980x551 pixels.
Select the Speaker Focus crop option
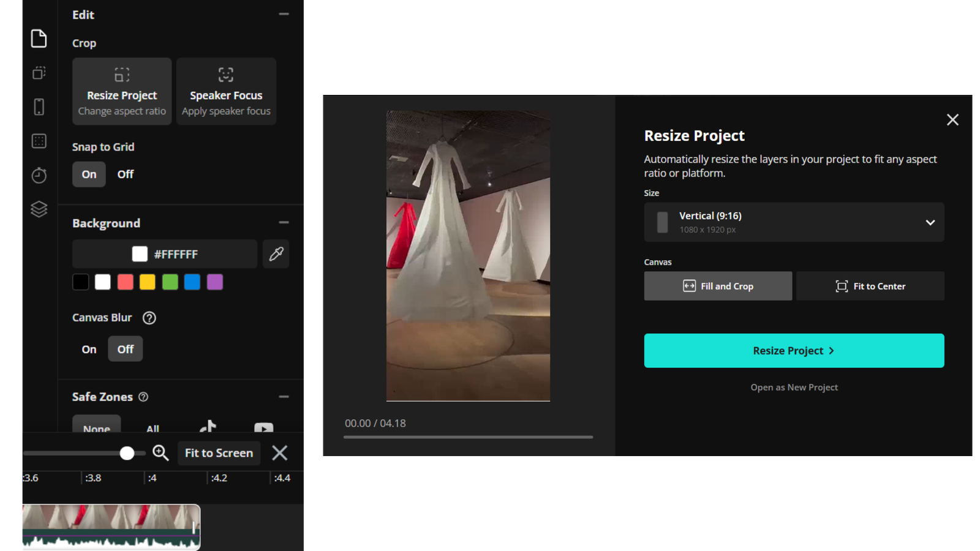(225, 91)
